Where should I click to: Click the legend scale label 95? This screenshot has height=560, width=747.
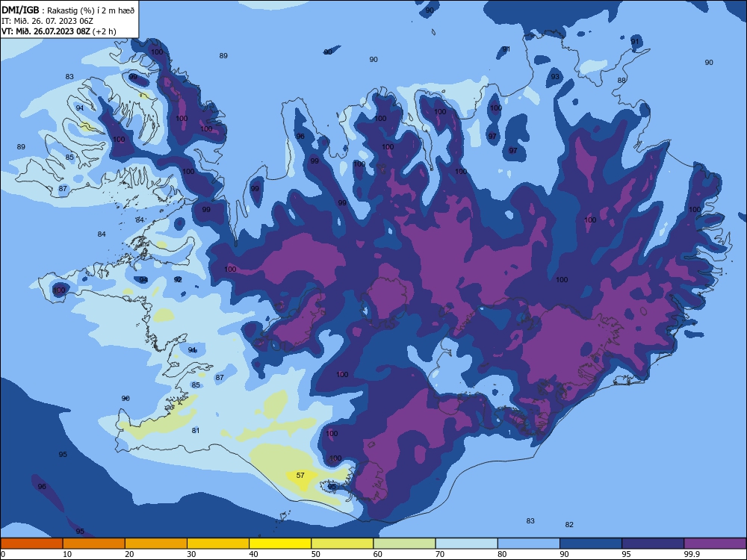[626, 554]
